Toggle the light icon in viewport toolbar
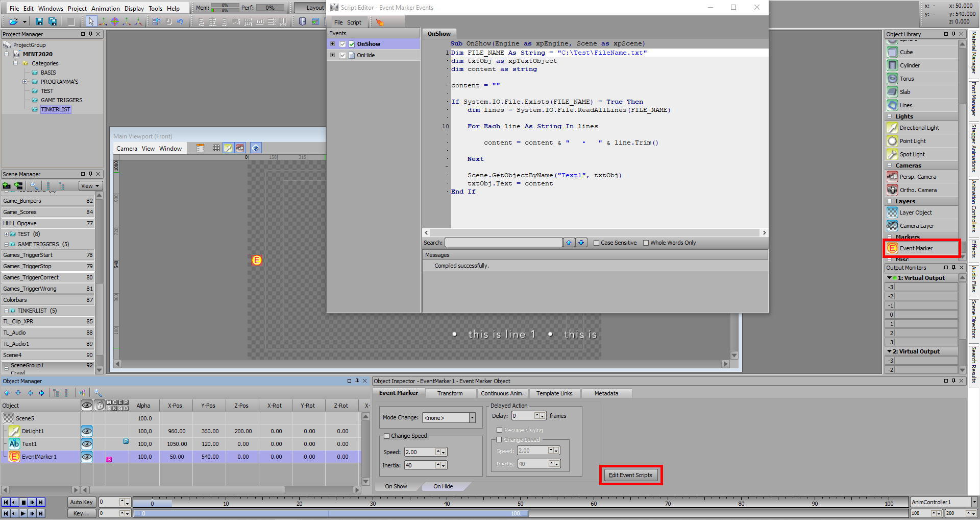Viewport: 980px width, 520px height. pos(228,148)
